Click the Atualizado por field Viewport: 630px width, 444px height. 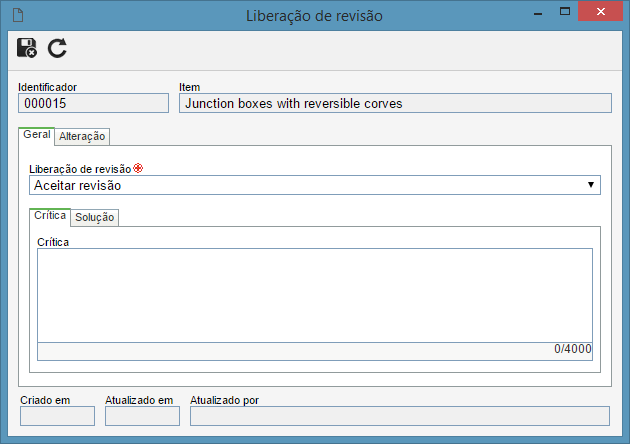[x=400, y=416]
